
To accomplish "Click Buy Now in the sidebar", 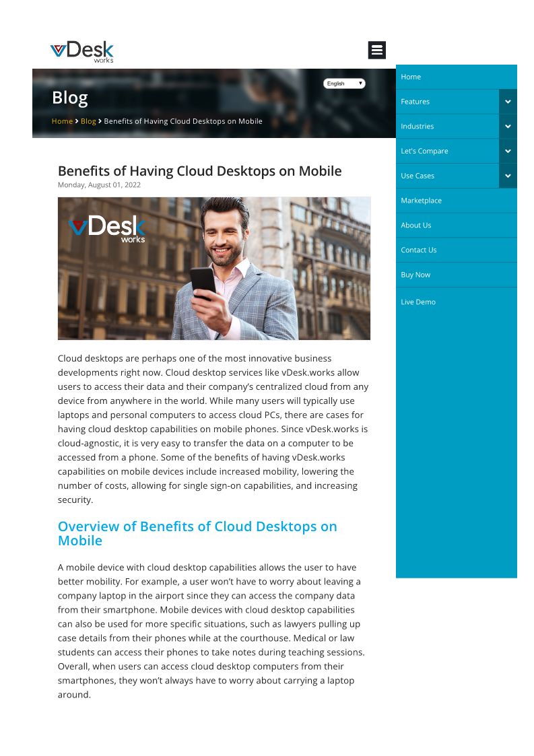I will pos(415,275).
